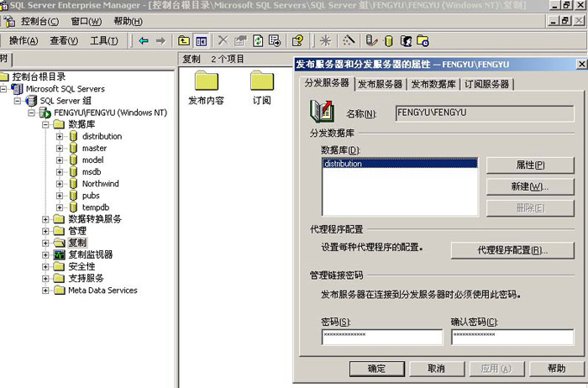Click the FENGYU\FENGYU server icon
The width and height of the screenshot is (588, 388).
(x=45, y=113)
